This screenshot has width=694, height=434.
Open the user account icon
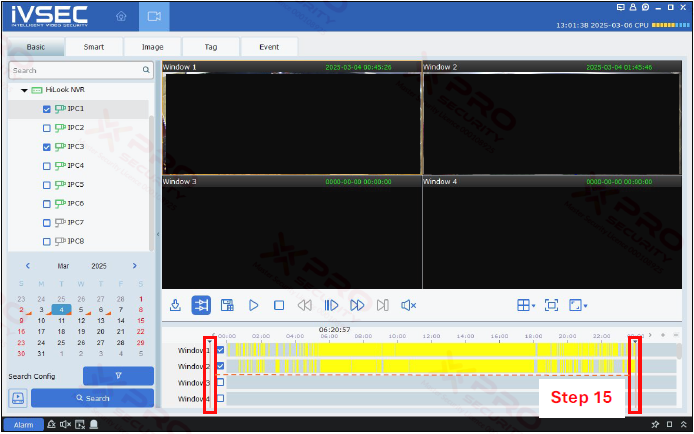tap(633, 8)
